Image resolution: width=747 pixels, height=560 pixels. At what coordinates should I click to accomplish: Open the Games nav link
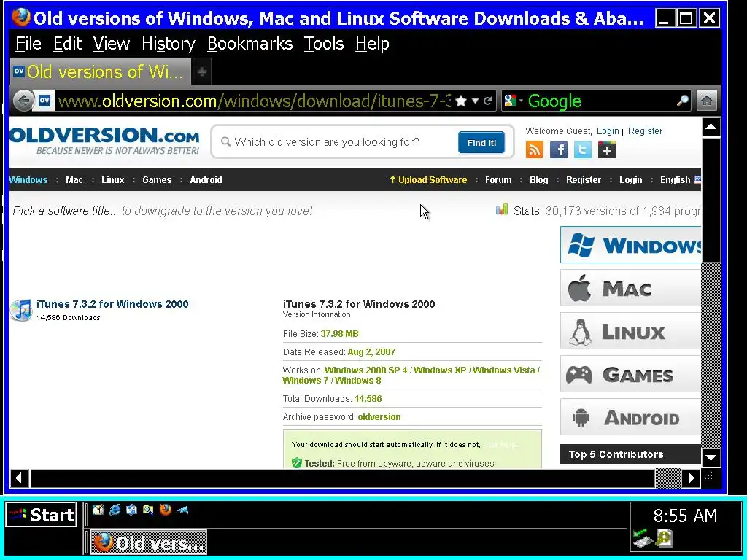click(x=157, y=180)
